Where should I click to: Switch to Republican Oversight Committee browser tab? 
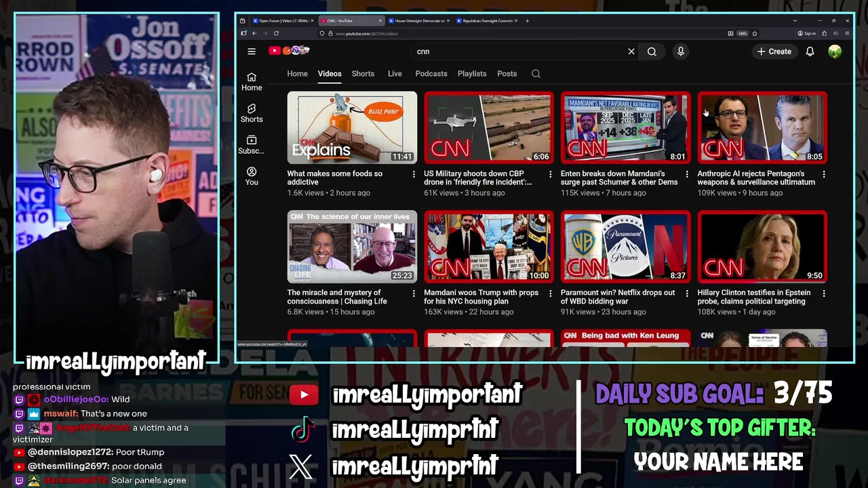click(x=486, y=21)
